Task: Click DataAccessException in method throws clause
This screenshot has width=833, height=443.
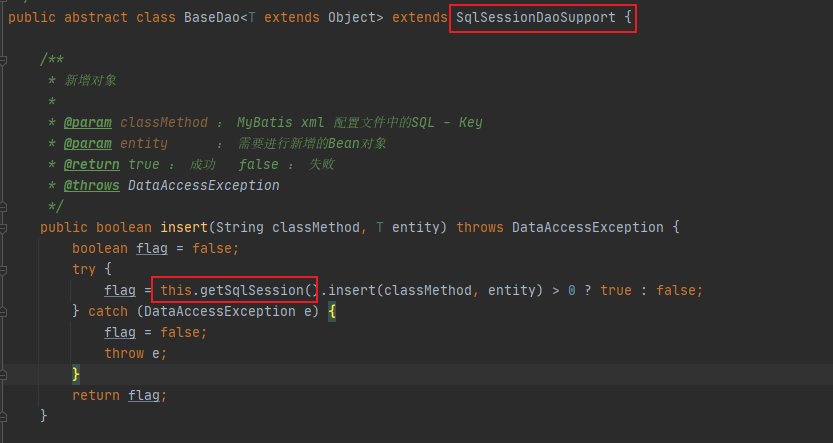Action: click(x=588, y=227)
